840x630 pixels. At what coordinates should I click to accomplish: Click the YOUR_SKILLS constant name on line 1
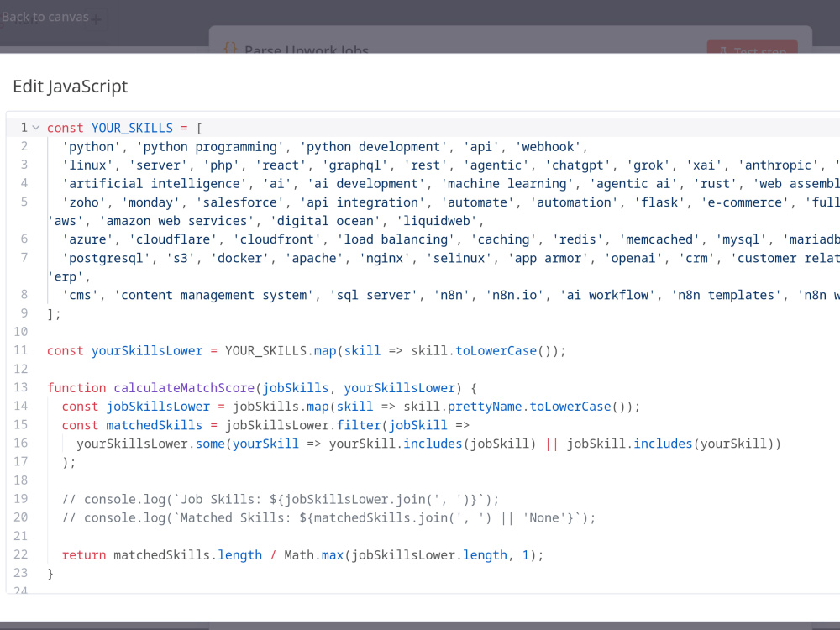(132, 128)
